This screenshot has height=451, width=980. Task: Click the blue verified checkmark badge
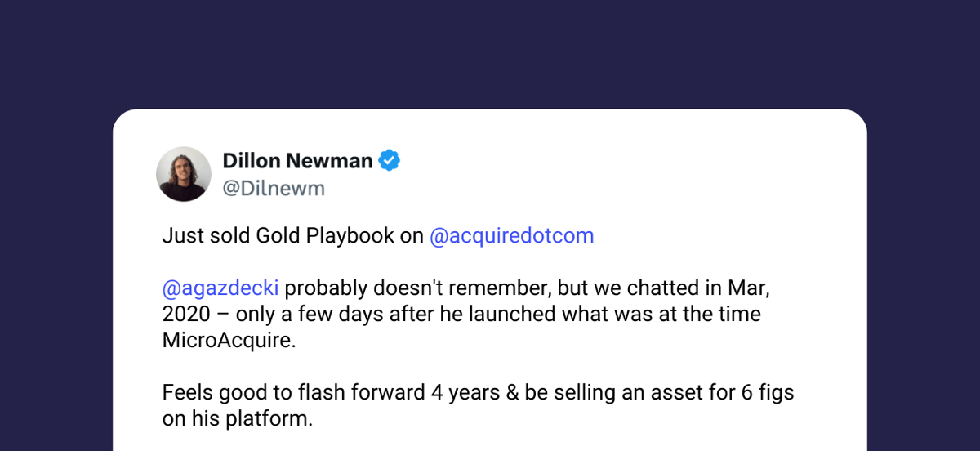390,161
